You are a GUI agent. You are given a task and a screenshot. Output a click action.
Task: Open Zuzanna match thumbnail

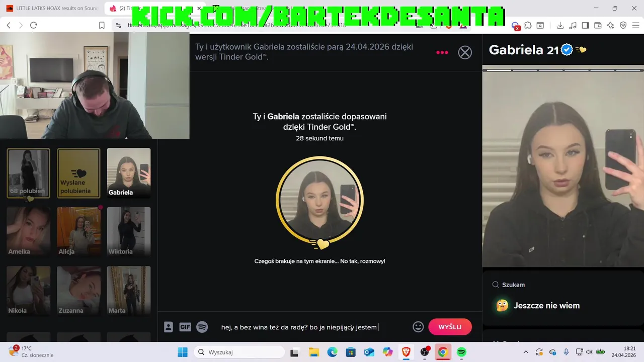[x=78, y=291]
